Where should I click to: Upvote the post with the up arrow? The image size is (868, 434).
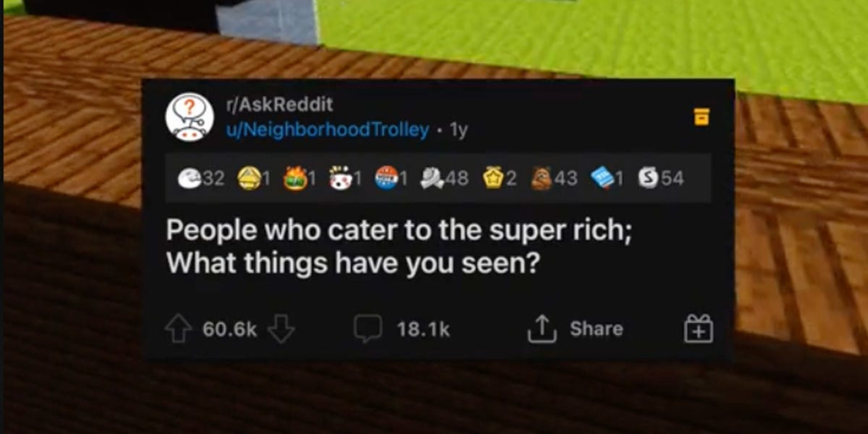click(178, 329)
